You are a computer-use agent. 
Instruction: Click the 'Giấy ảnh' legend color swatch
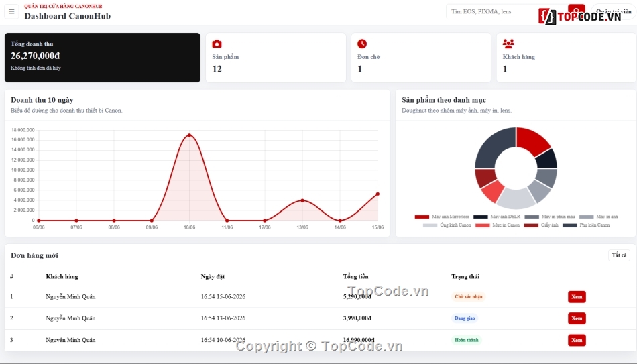(x=531, y=225)
